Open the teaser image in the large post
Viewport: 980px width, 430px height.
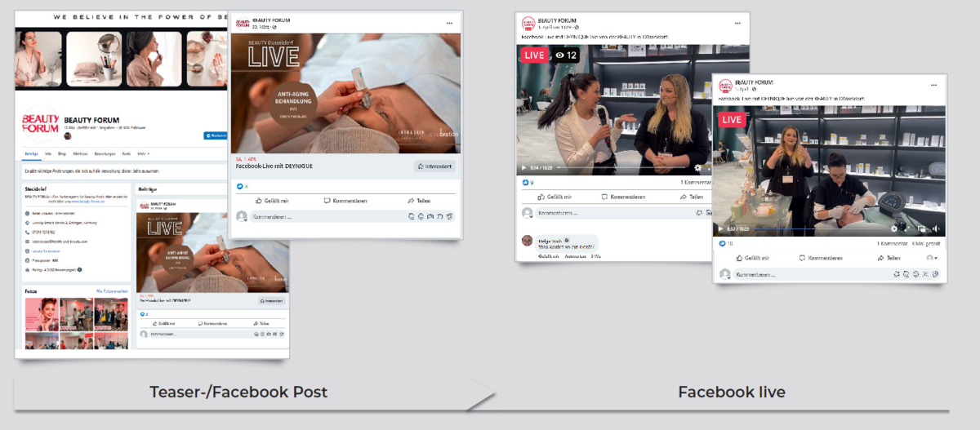347,93
